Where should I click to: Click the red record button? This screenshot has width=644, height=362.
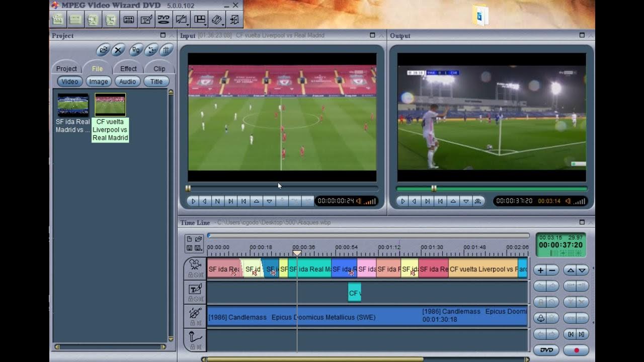coord(576,350)
